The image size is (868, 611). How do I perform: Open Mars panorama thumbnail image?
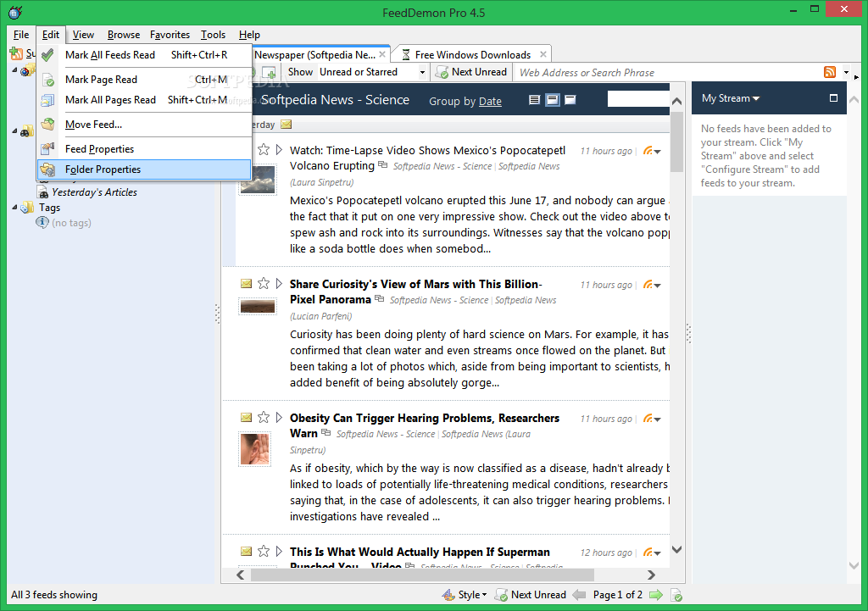pos(258,307)
